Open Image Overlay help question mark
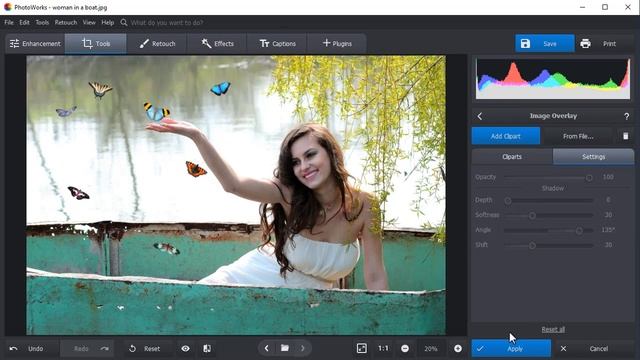Screen dimensions: 640x360 tap(627, 116)
